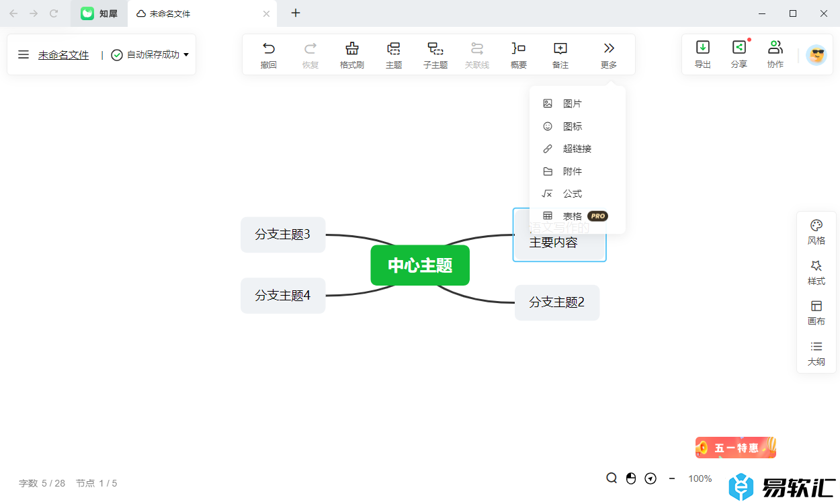Insert a subtopic using 子主题 icon
This screenshot has height=504, width=840.
tap(435, 48)
